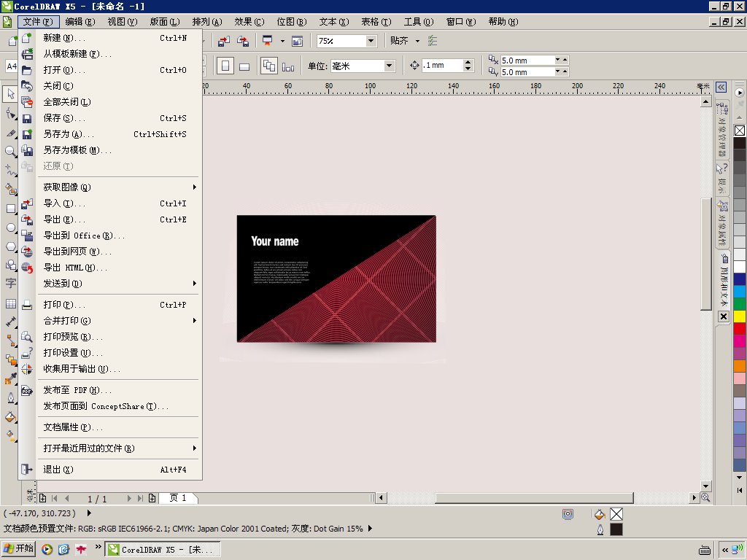Set portrait page orientation
This screenshot has width=747, height=560.
[x=225, y=66]
